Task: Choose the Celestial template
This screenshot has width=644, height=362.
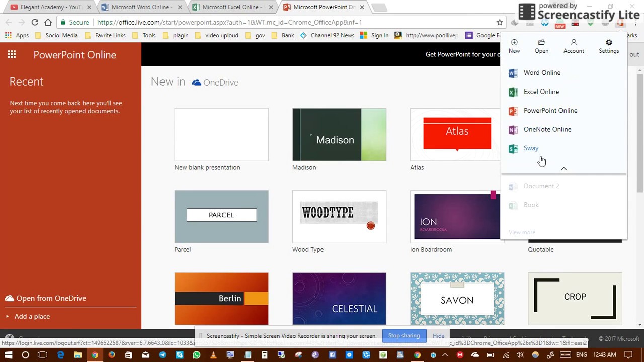Action: pyautogui.click(x=339, y=299)
